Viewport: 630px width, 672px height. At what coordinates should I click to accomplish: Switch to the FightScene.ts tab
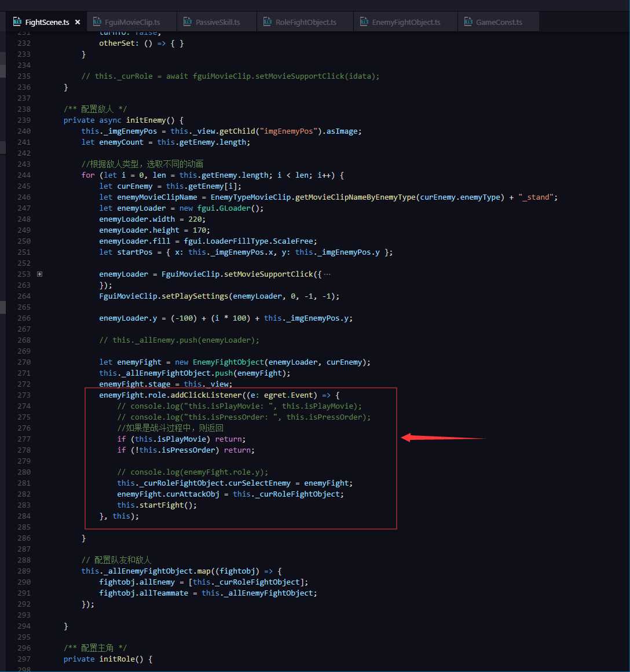47,22
